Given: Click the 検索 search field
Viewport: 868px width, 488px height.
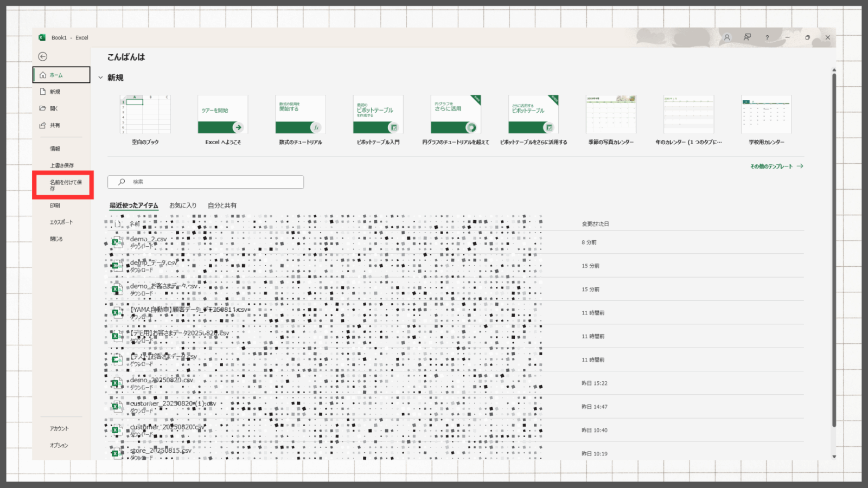Looking at the screenshot, I should (206, 182).
